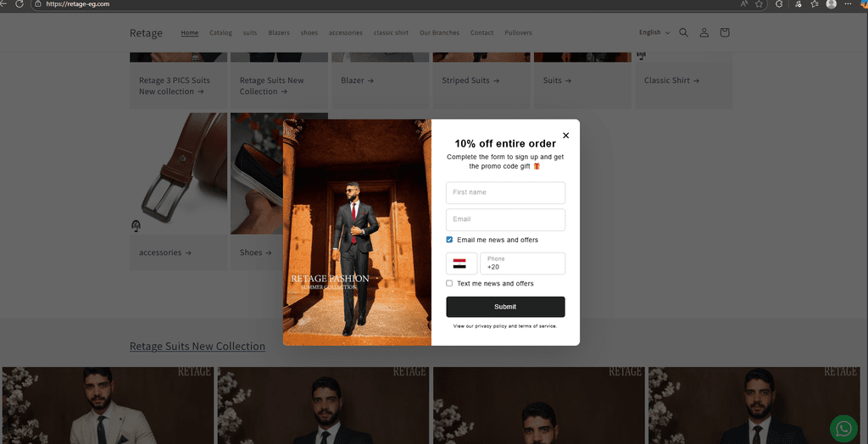Go to Our Branches menu item
The height and width of the screenshot is (444, 868).
point(440,33)
